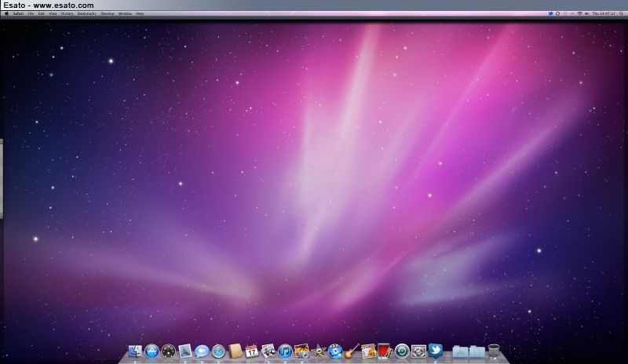Click the sync status menu bar icon

point(557,13)
